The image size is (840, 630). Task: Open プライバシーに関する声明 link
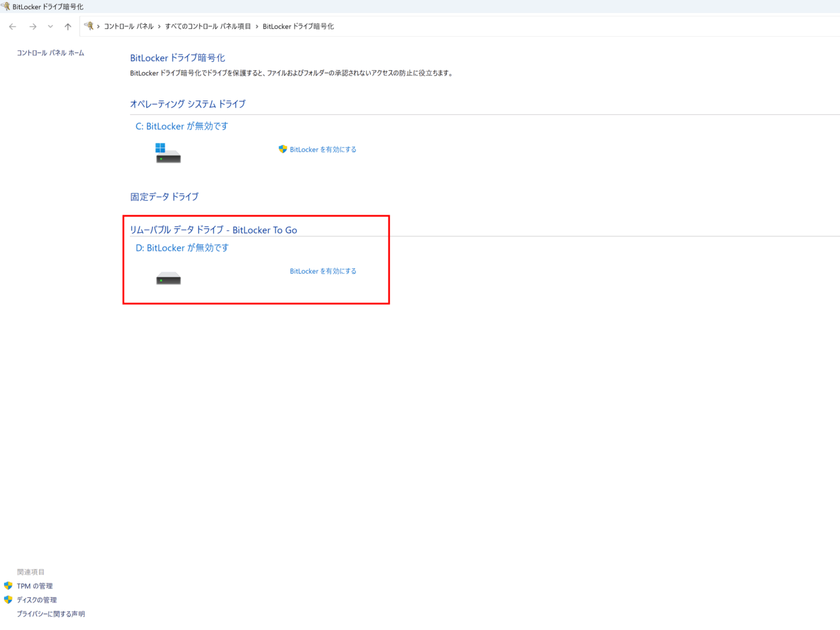click(51, 614)
